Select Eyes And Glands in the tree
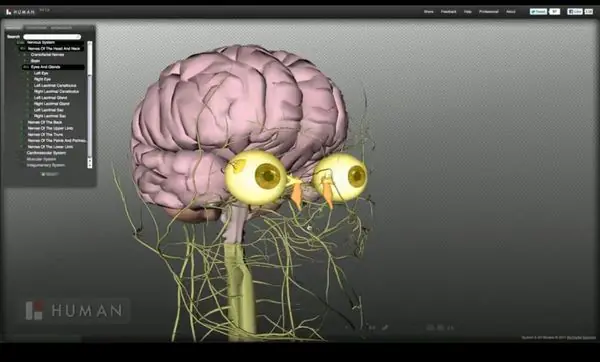The image size is (600, 362). 46,67
